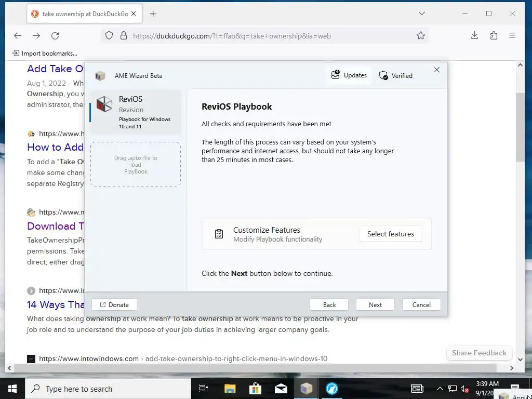
Task: Open the taskbar clock and date
Action: [487, 389]
